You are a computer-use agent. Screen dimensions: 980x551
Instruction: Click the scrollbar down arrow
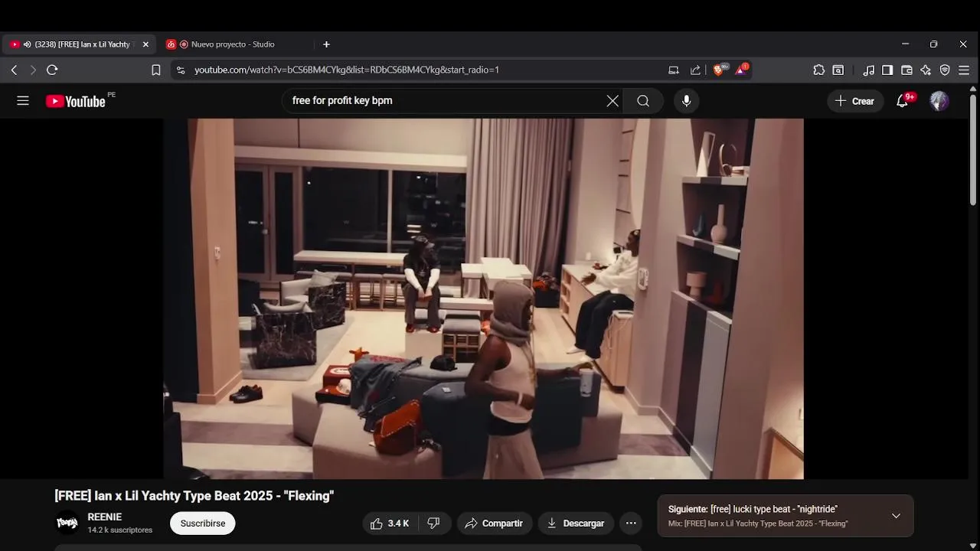pos(973,545)
